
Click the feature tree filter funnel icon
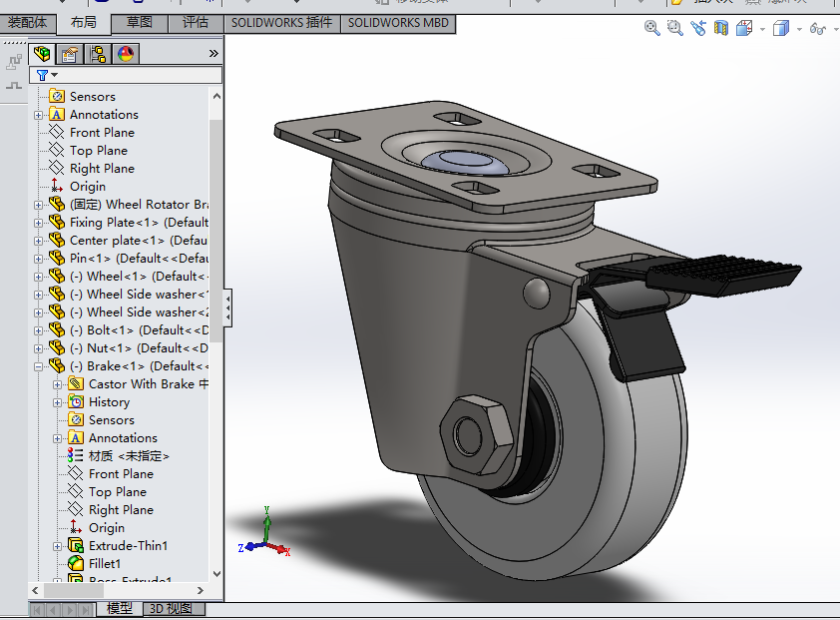point(42,75)
